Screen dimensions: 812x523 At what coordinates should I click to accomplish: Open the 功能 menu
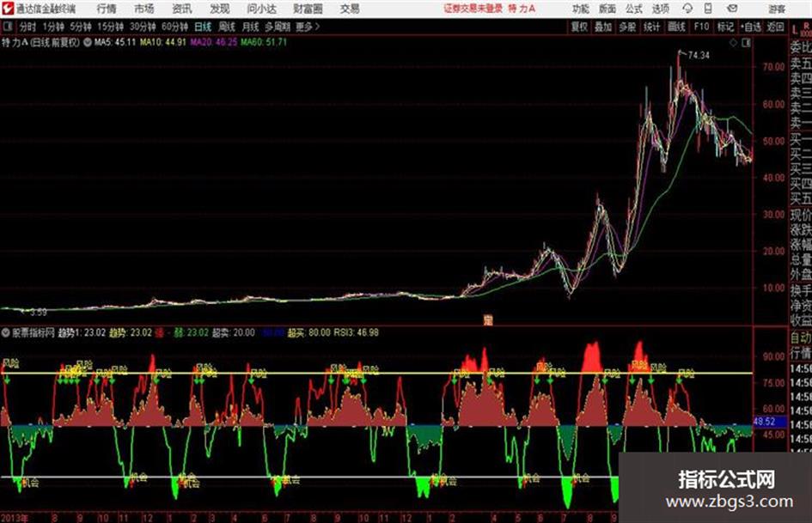tap(581, 9)
